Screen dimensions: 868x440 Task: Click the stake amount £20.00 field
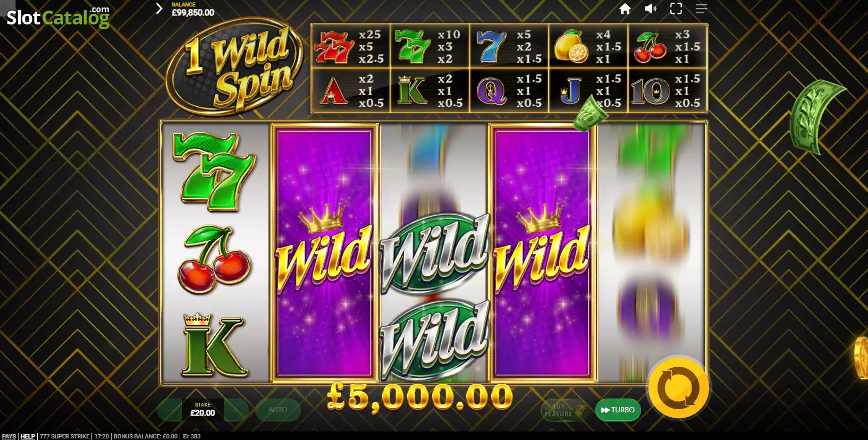[x=203, y=410]
